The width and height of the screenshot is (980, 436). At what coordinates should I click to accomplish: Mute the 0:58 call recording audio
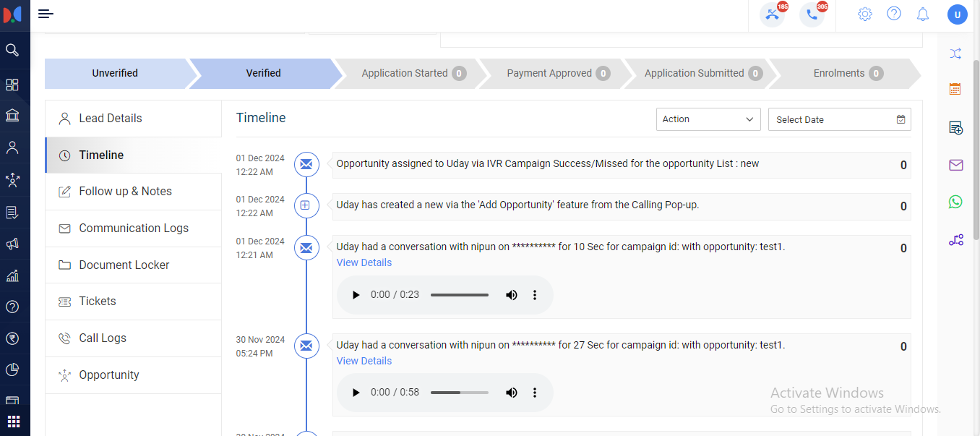(x=512, y=393)
